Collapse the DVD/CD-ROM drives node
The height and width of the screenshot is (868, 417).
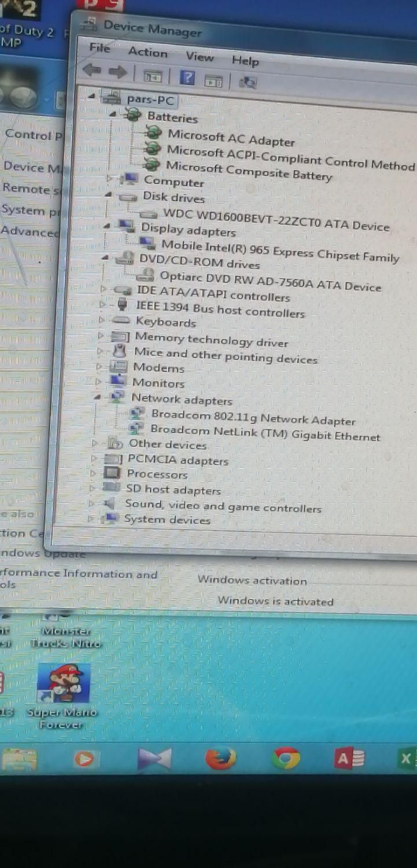click(x=105, y=257)
